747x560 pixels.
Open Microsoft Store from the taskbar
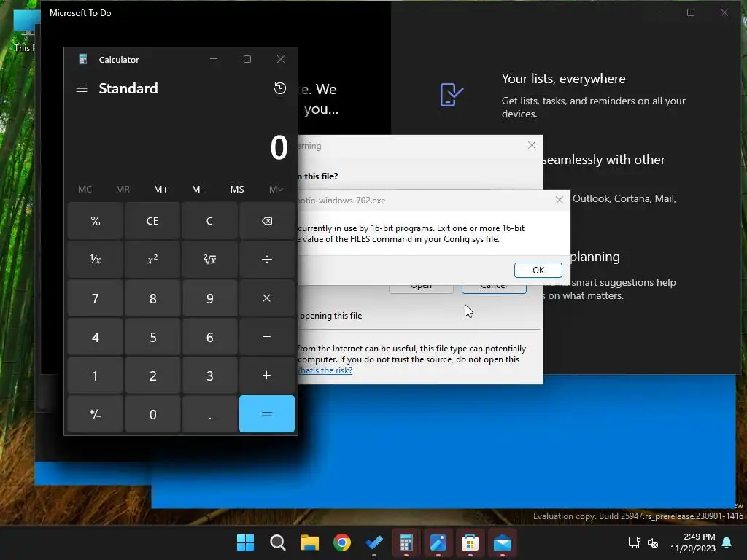(471, 542)
